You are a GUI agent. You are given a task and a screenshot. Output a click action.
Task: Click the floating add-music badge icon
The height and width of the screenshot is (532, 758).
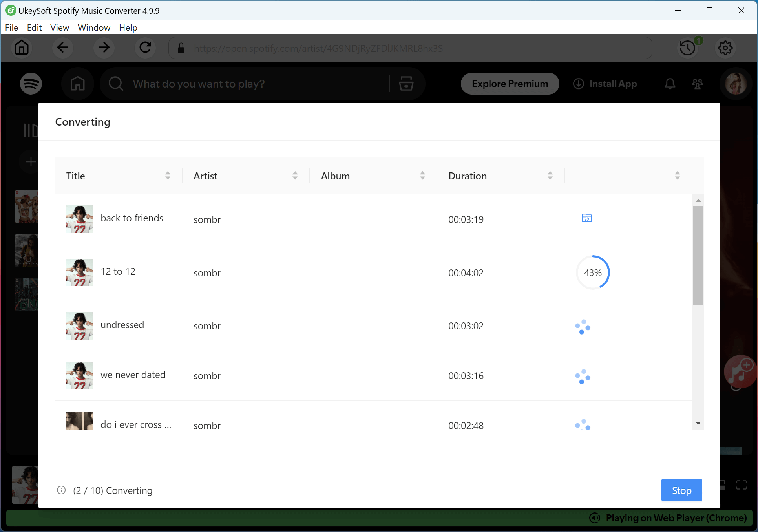coord(740,372)
